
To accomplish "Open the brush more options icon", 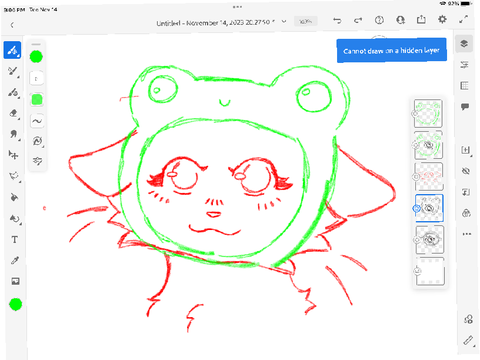I will click(x=37, y=161).
